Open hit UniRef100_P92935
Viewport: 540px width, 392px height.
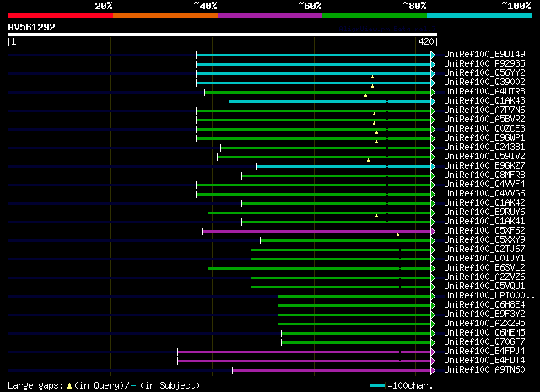[x=484, y=64]
